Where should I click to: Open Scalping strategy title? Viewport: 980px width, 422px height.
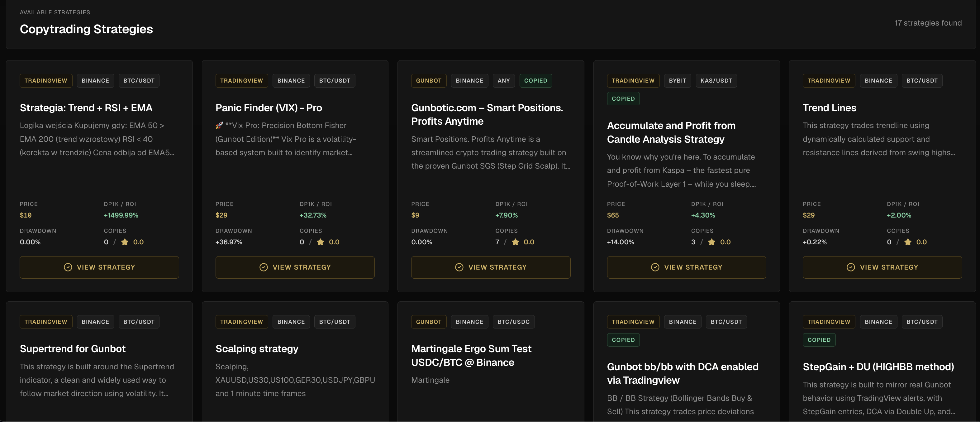[257, 348]
